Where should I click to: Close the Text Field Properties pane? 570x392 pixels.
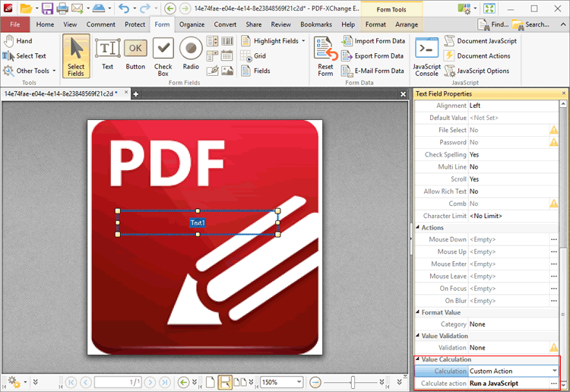pos(564,93)
